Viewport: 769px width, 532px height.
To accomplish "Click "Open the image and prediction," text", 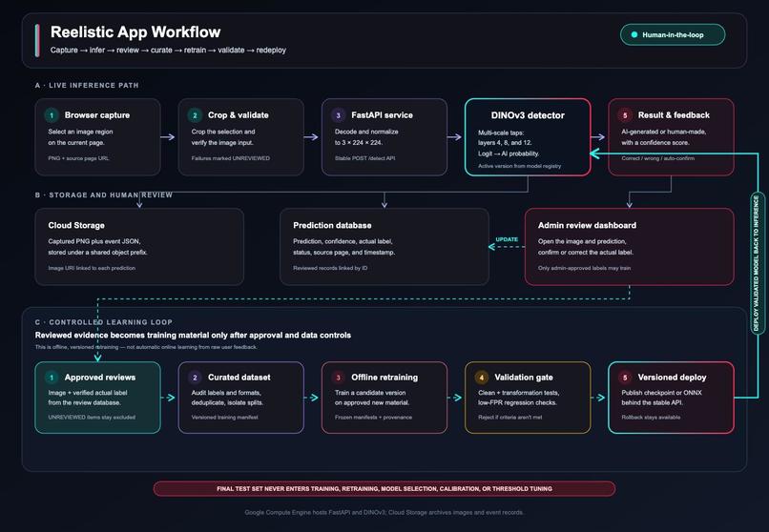I will [582, 241].
